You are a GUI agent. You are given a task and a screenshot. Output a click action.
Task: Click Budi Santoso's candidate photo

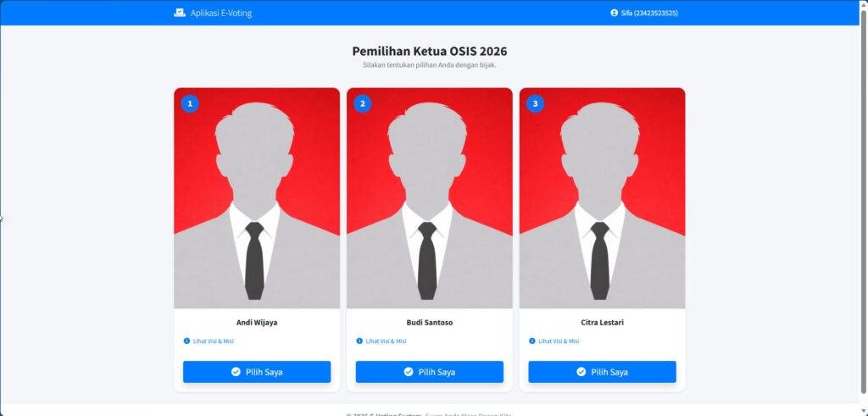pyautogui.click(x=430, y=198)
